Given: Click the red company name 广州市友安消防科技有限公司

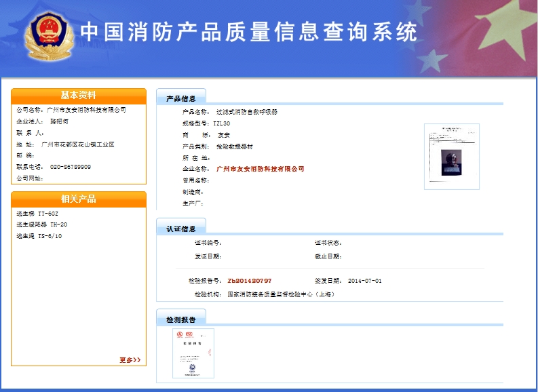Looking at the screenshot, I should 260,169.
